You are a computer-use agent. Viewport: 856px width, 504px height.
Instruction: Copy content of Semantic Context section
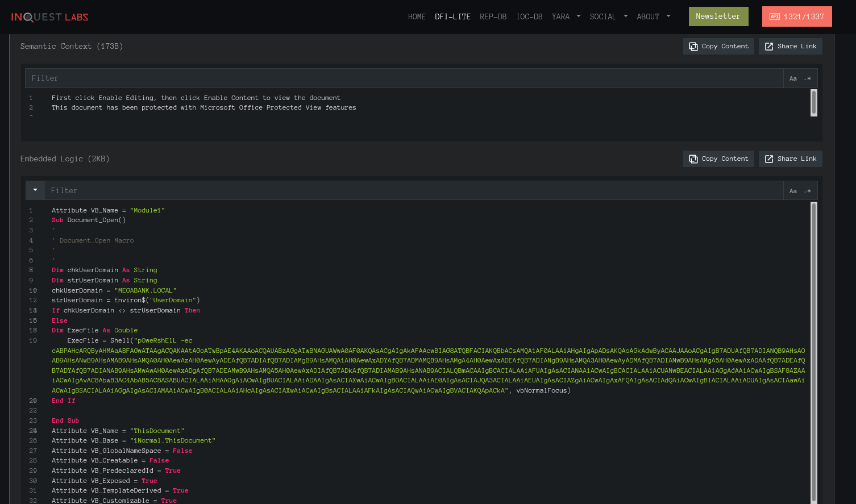pos(718,47)
